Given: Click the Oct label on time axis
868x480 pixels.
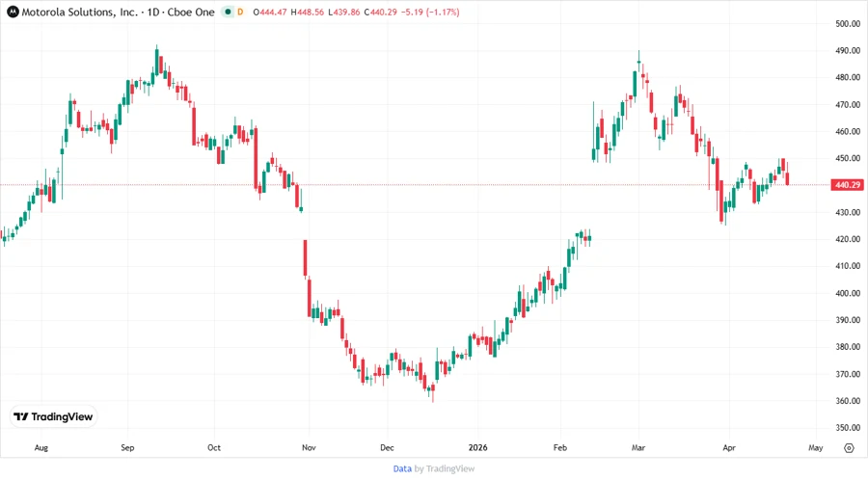Looking at the screenshot, I should click(214, 448).
